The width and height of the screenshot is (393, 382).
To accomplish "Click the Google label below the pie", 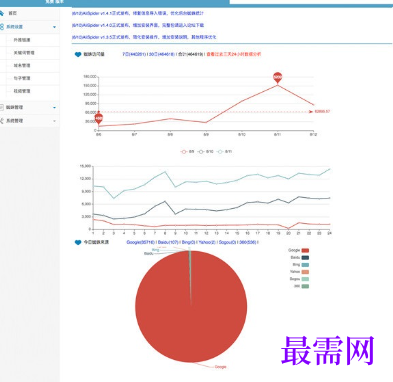I will [x=220, y=367].
